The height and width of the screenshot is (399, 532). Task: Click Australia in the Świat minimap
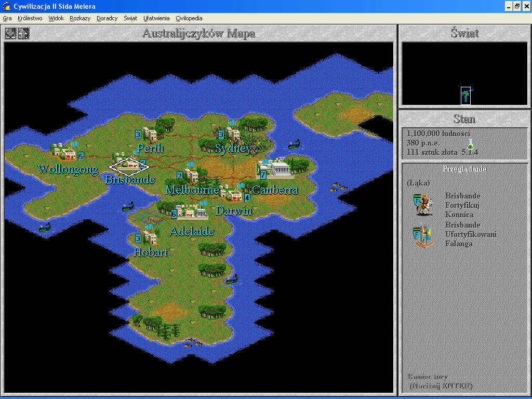point(466,94)
